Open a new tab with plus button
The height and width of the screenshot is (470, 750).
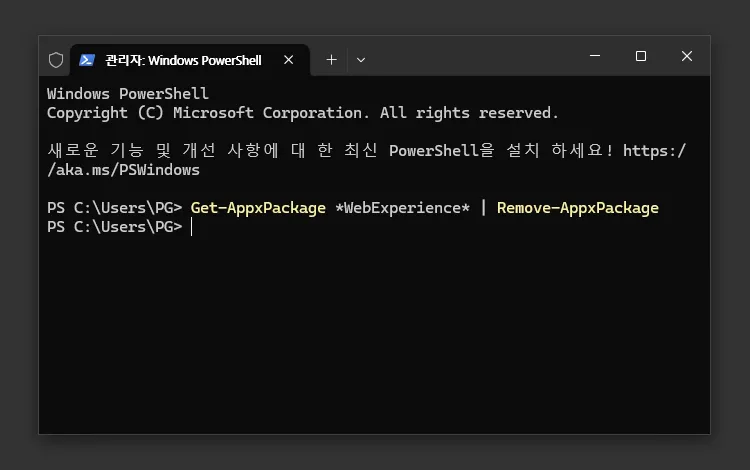pyautogui.click(x=331, y=60)
